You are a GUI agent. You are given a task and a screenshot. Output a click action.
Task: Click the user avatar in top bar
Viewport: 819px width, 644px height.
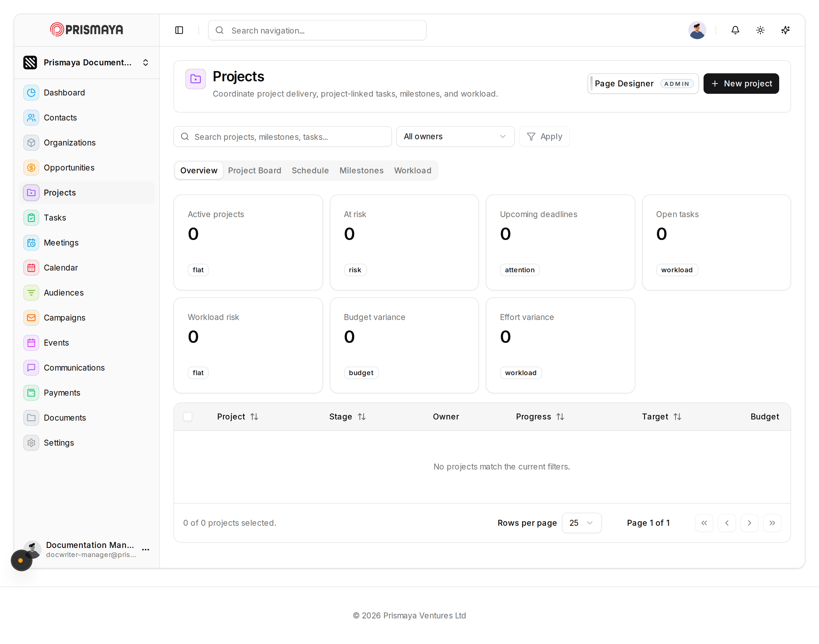[x=697, y=30]
